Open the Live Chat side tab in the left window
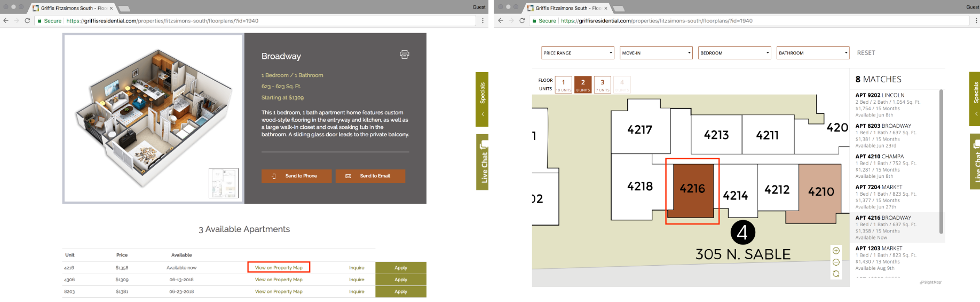Image resolution: width=980 pixels, height=302 pixels. point(483,162)
